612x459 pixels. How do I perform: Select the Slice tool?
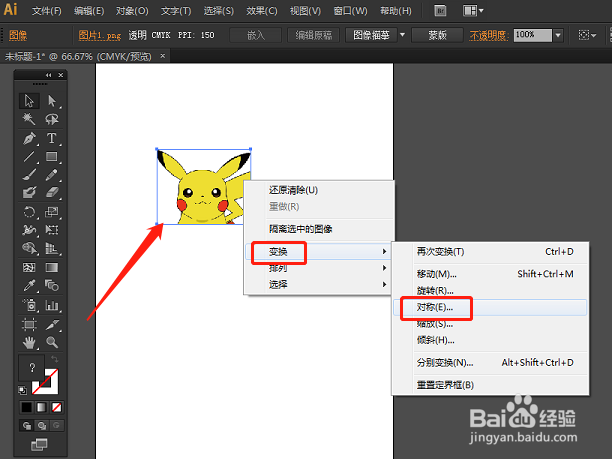(52, 324)
